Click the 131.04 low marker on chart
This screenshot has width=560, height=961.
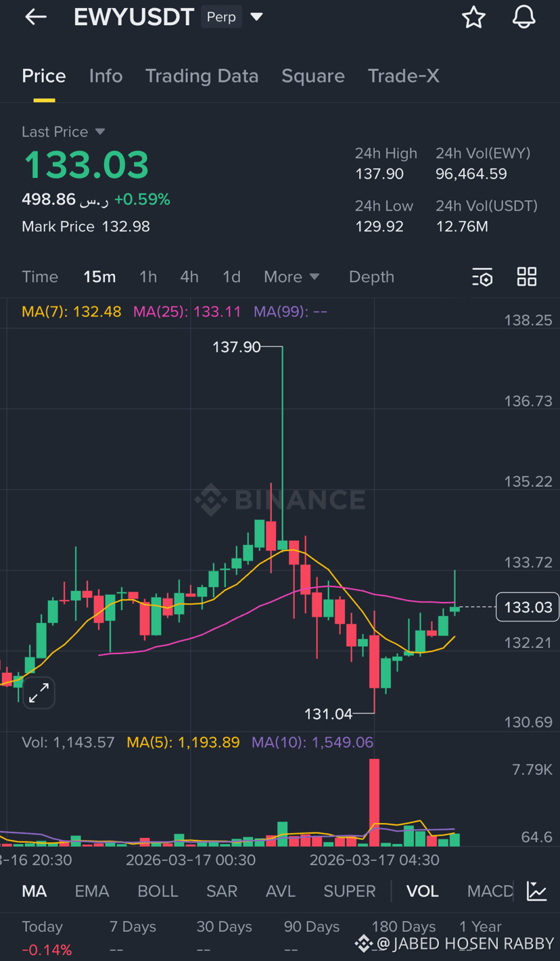[x=329, y=713]
